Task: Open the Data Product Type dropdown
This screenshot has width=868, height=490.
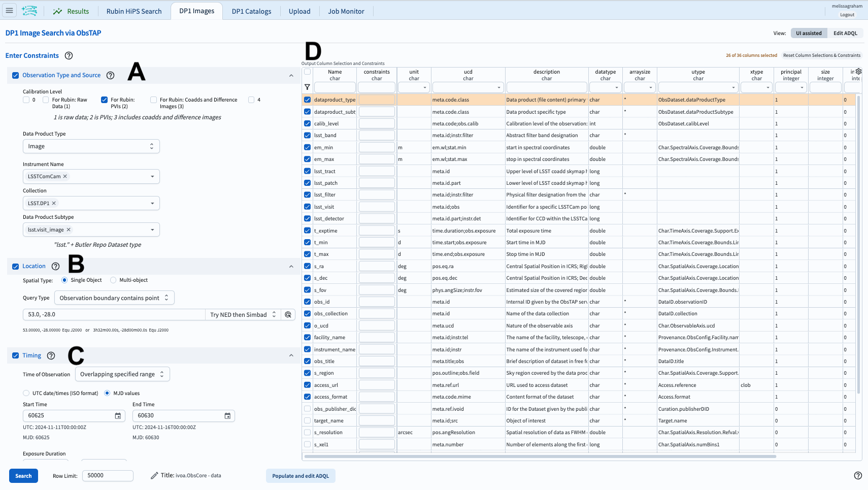Action: (91, 146)
